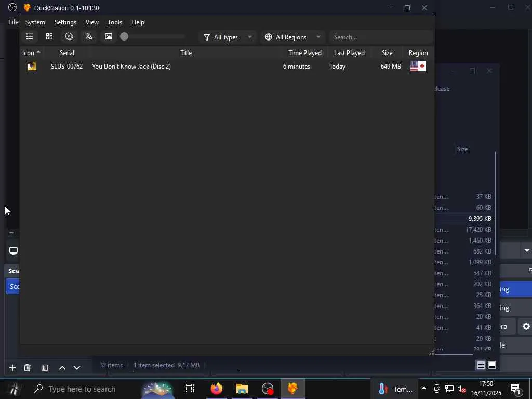
Task: Click the monitor icon in OBS left panel
Action: [13, 251]
